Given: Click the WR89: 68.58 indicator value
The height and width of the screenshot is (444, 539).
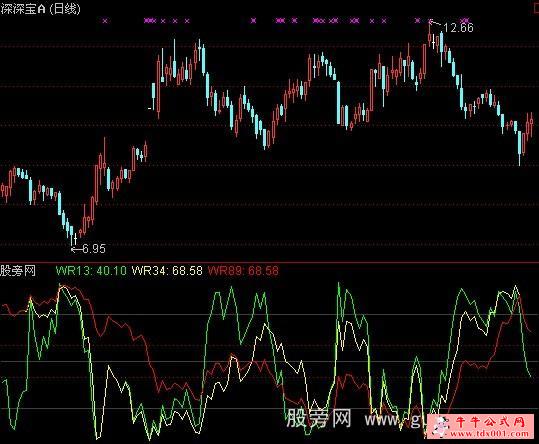Looking at the screenshot, I should pyautogui.click(x=243, y=271).
